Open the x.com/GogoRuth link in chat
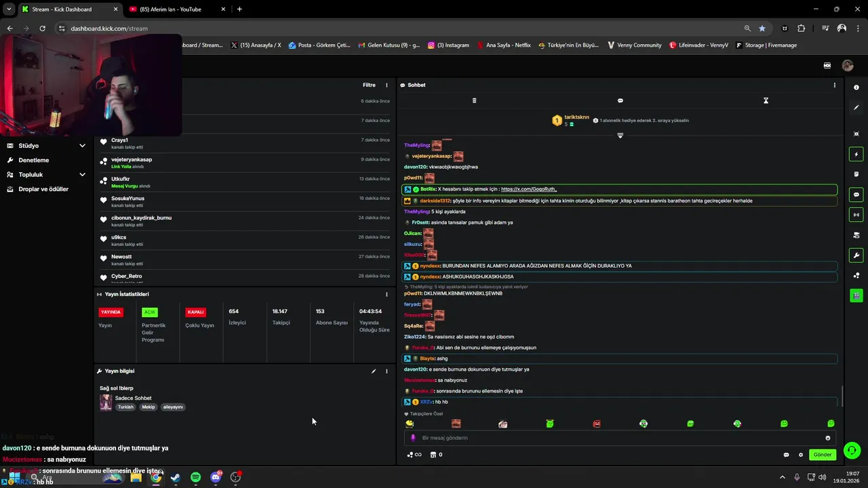Screen dimensions: 868x488 coord(529,189)
